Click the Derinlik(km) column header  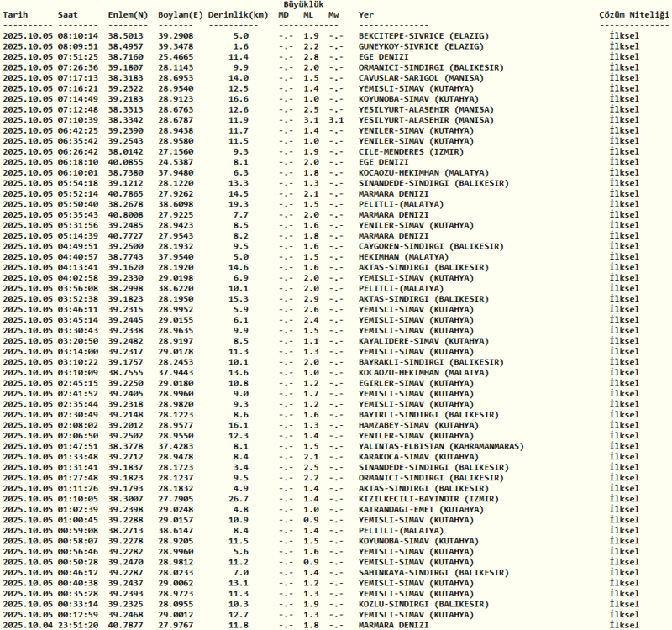coord(238,15)
